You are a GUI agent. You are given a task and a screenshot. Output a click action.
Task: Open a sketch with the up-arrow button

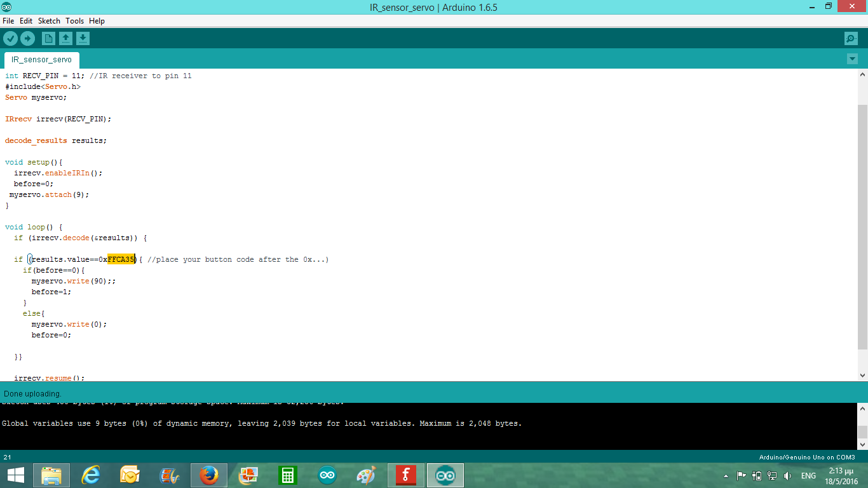tap(65, 39)
